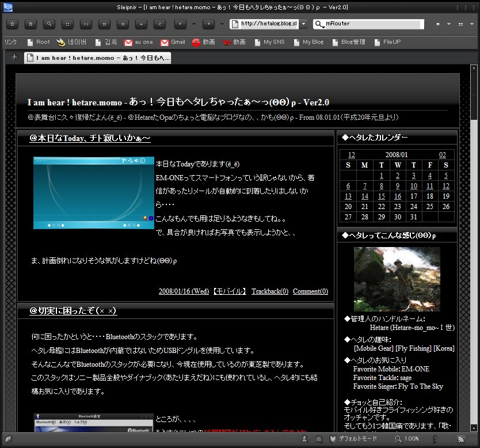480x448 pixels.
Task: Open the Blog管理 bookmark
Action: (349, 42)
